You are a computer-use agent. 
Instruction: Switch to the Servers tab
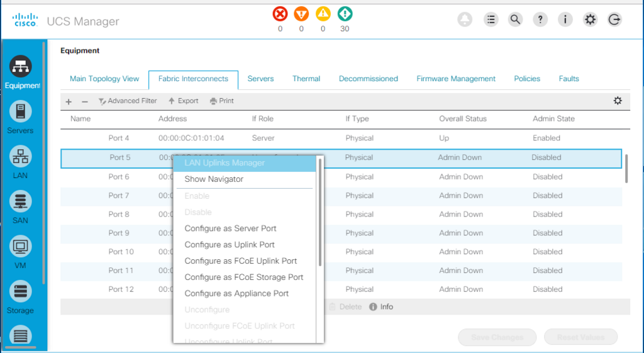[x=260, y=79]
